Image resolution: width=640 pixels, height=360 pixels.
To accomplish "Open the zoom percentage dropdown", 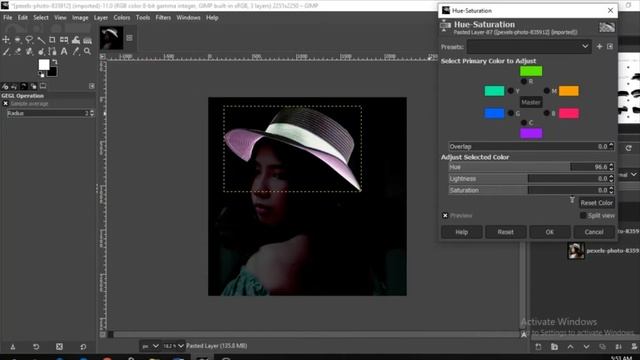I will (173, 346).
